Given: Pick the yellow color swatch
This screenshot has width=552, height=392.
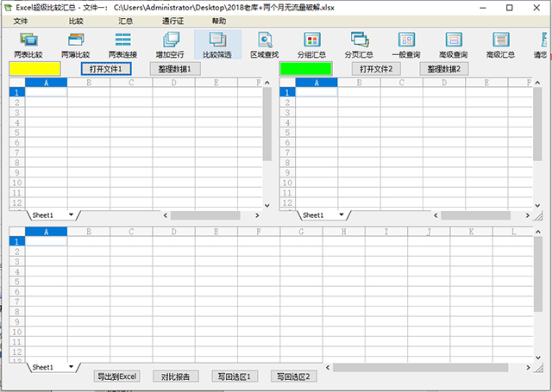Looking at the screenshot, I should point(34,69).
